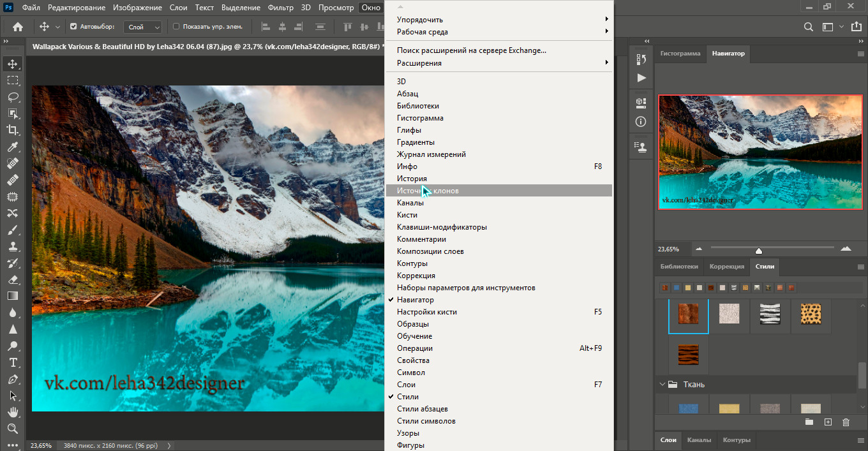Viewport: 868px width, 451px height.
Task: Select the Eraser tool
Action: click(13, 279)
